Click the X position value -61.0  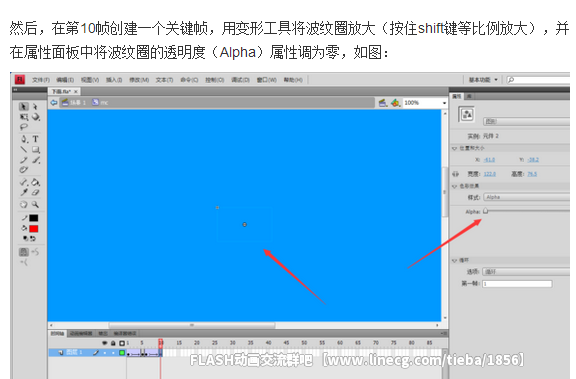click(x=489, y=160)
